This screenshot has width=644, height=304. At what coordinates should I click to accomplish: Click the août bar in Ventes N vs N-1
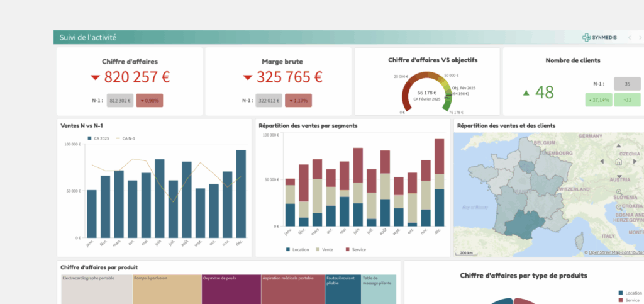187,200
